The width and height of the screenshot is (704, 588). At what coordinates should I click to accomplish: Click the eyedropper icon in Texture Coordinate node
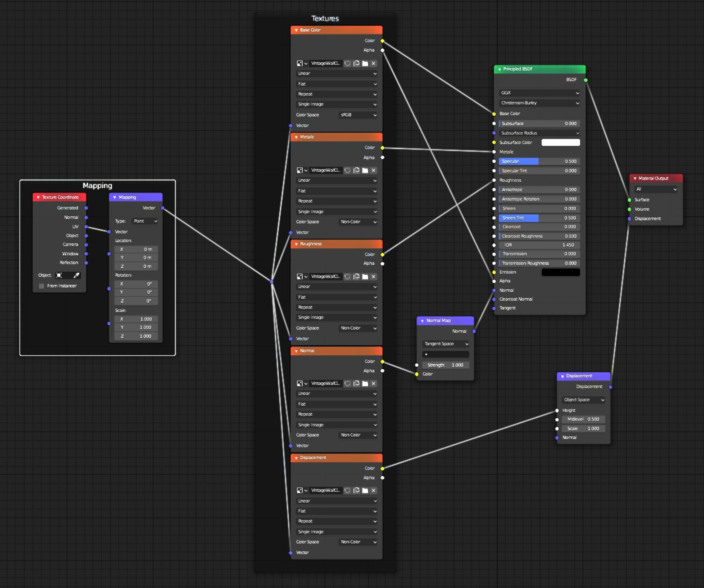(x=76, y=275)
